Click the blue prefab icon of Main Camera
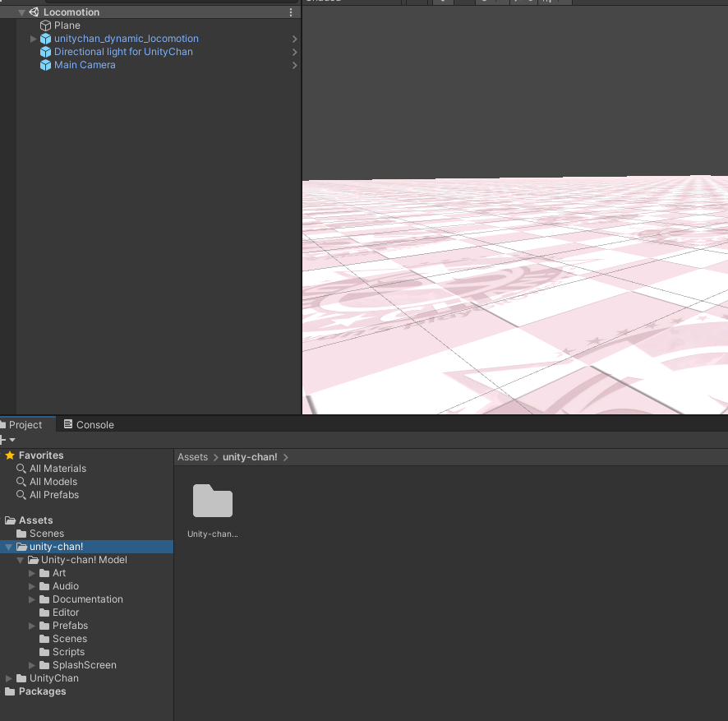The height and width of the screenshot is (721, 728). (x=45, y=65)
